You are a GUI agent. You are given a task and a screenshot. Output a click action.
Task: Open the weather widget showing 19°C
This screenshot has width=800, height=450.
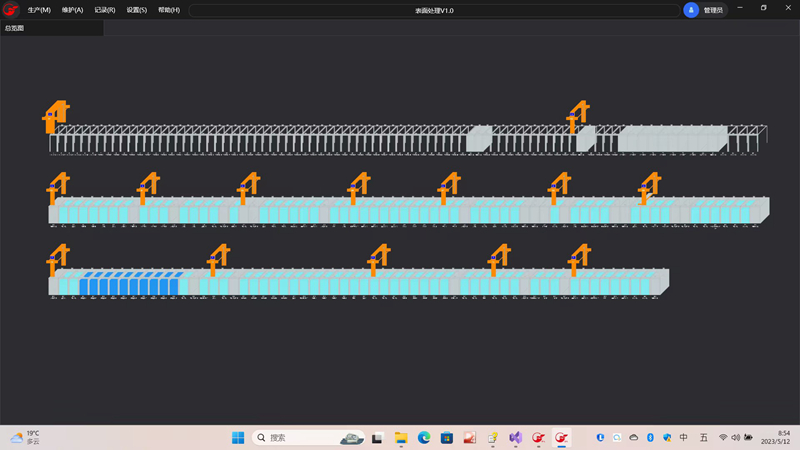pos(26,438)
